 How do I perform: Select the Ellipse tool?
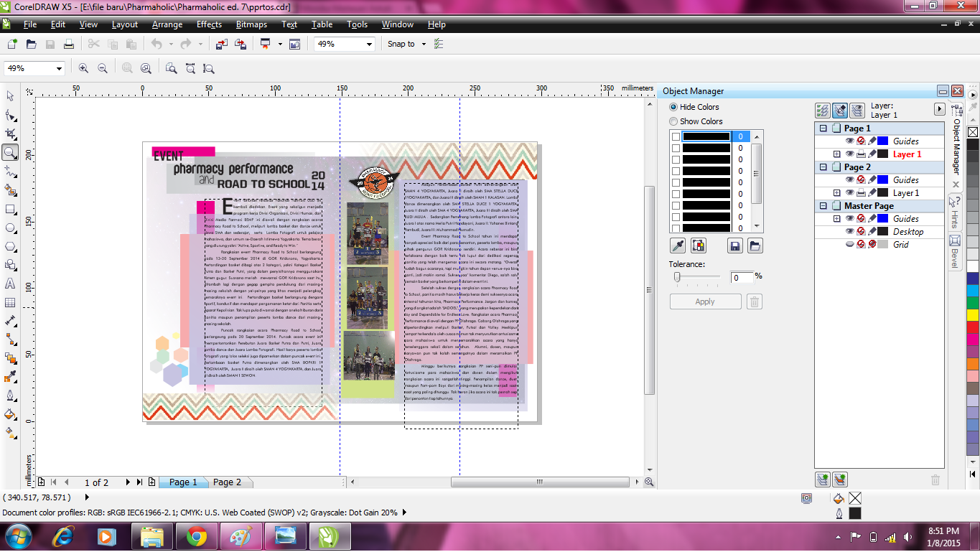click(x=10, y=228)
